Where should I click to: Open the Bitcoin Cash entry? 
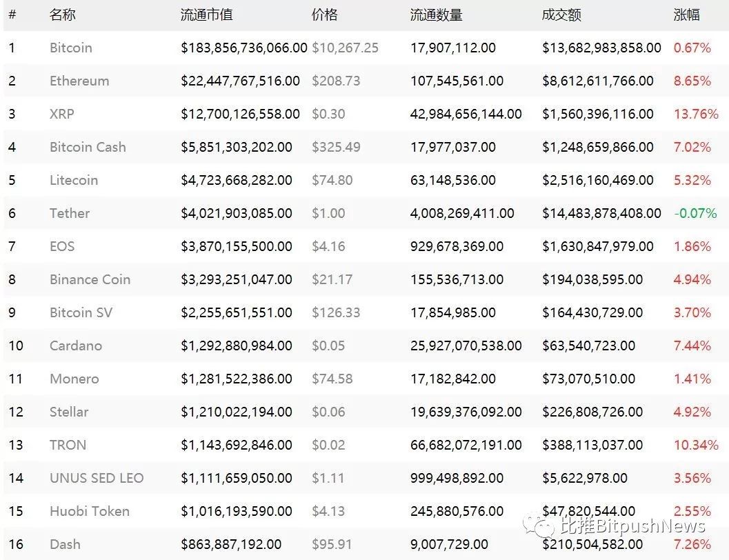pyautogui.click(x=88, y=147)
